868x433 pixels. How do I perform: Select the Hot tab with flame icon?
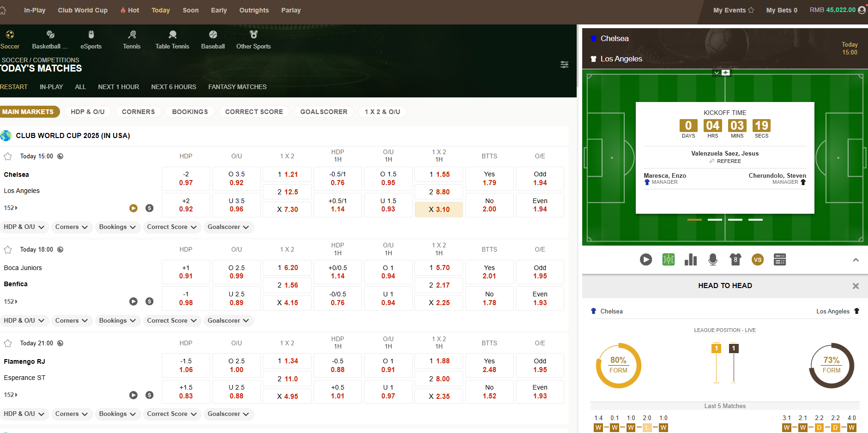[130, 10]
